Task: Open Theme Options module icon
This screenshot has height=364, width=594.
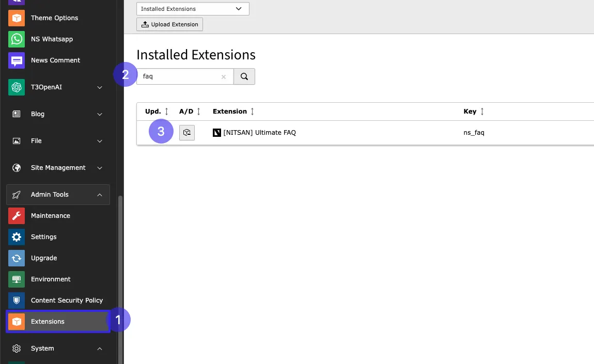Action: pos(17,18)
